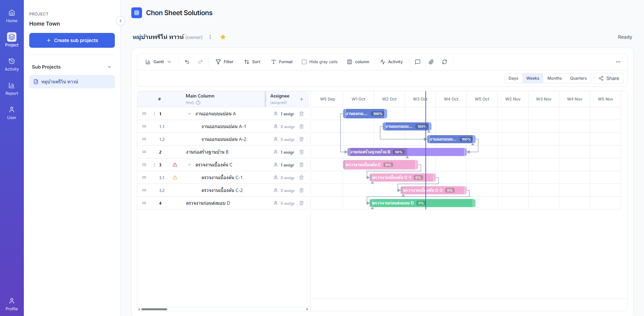Click orange warning icon on row 3.1
Viewport: 644px width, 316px height.
click(x=175, y=177)
